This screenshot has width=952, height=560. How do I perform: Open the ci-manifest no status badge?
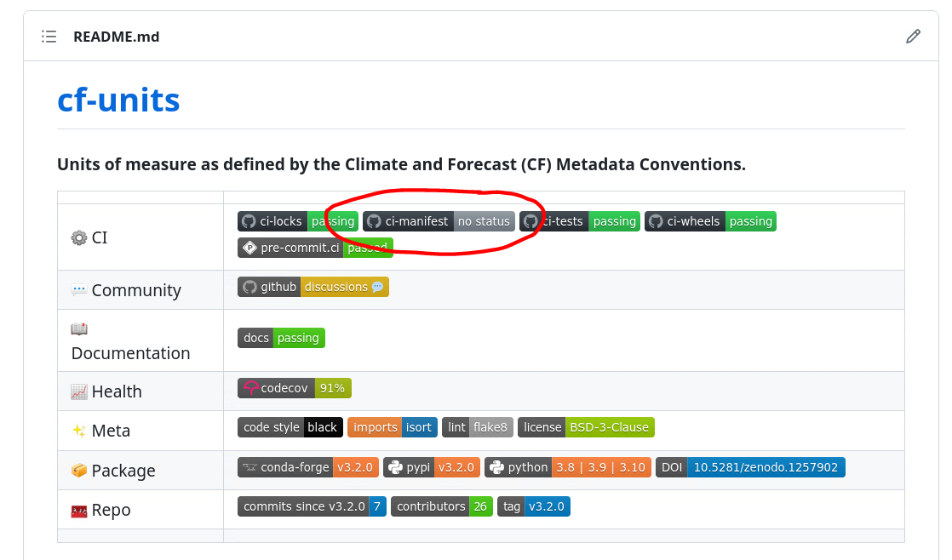[x=439, y=221]
